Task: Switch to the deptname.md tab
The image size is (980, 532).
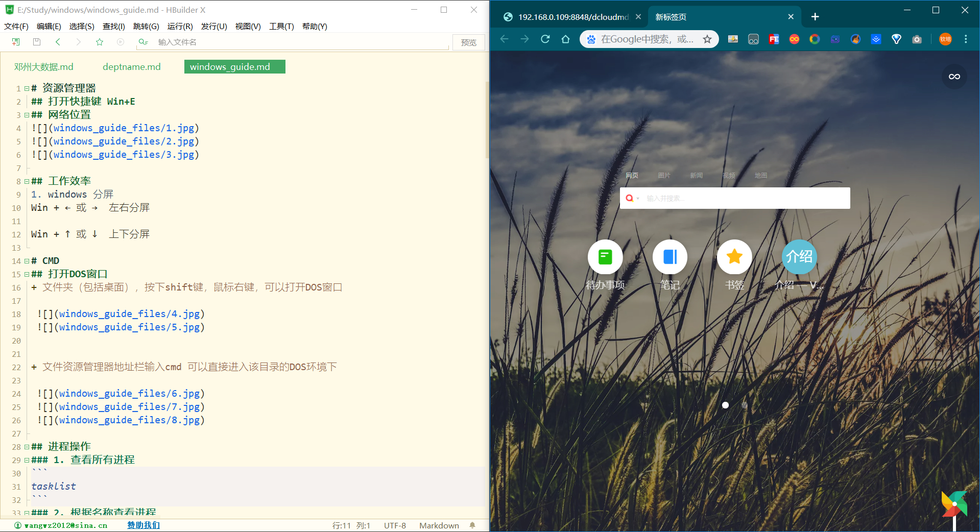Action: 132,66
